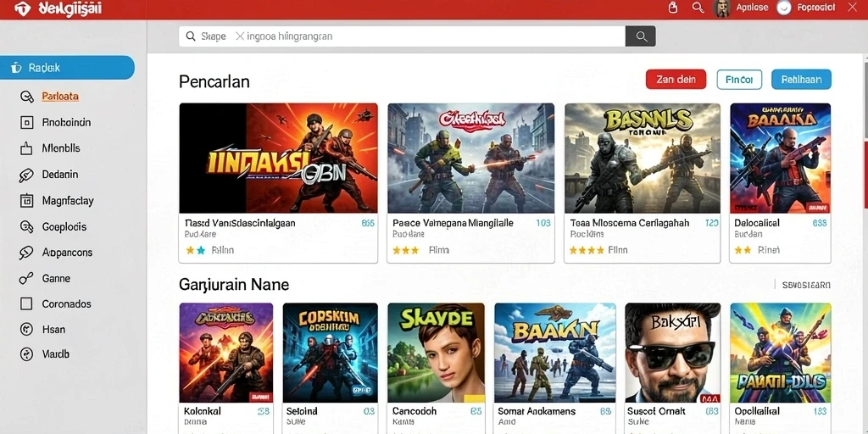Open the Kolenkal game thumbnail
This screenshot has height=434, width=868.
225,353
